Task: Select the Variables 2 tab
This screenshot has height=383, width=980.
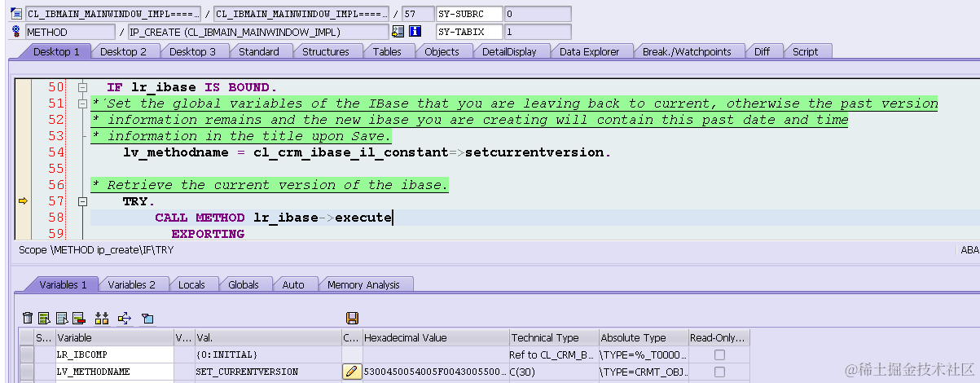Action: 131,284
